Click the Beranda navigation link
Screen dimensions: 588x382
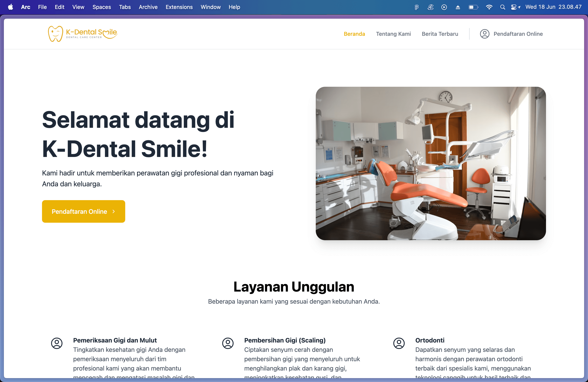[x=354, y=34]
